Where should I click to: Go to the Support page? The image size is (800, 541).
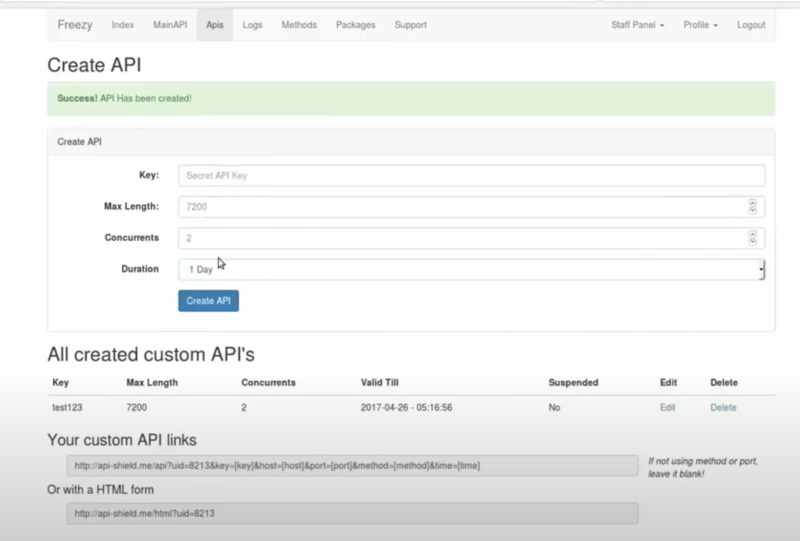[x=410, y=25]
